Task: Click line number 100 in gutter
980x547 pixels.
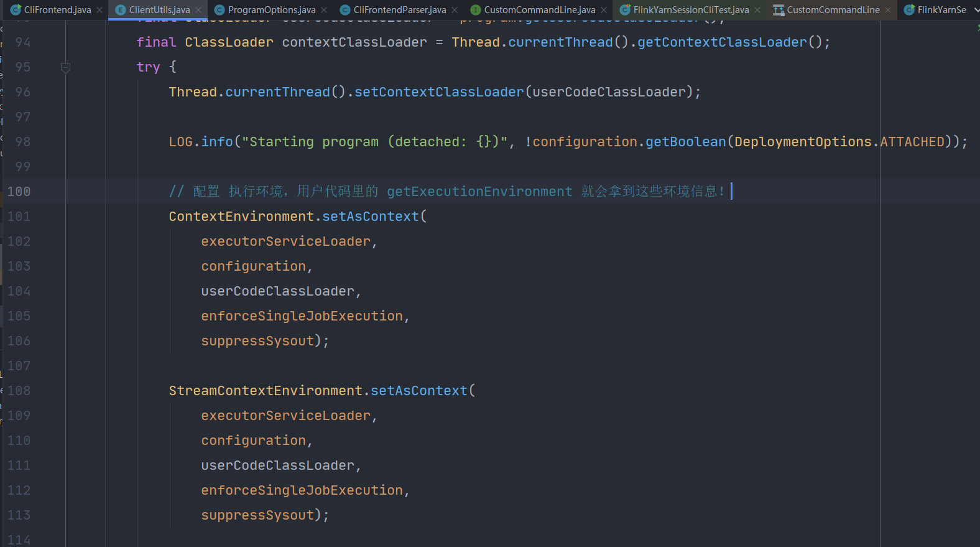Action: coord(19,192)
